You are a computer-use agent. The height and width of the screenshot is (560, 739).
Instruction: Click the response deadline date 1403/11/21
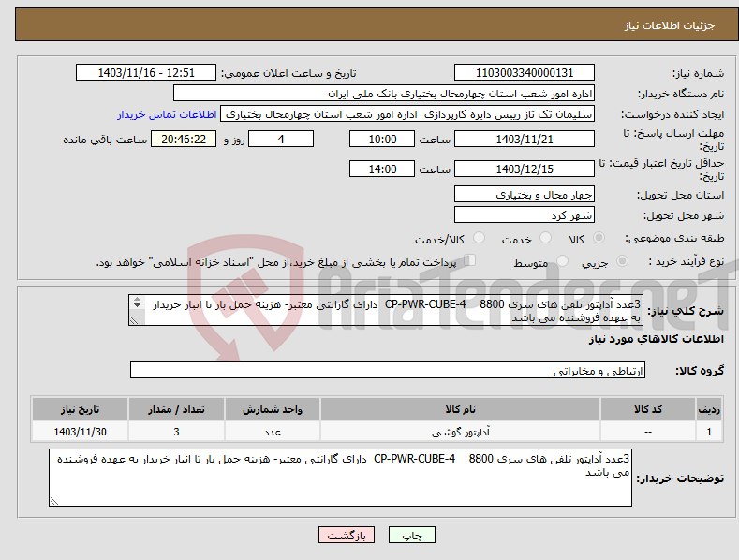525,139
